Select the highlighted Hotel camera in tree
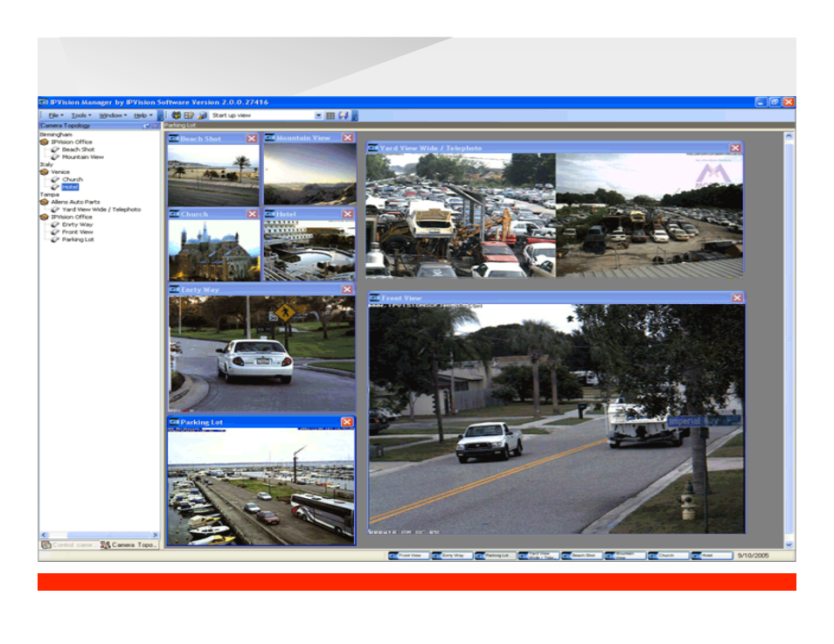This screenshot has width=834, height=644. click(70, 187)
